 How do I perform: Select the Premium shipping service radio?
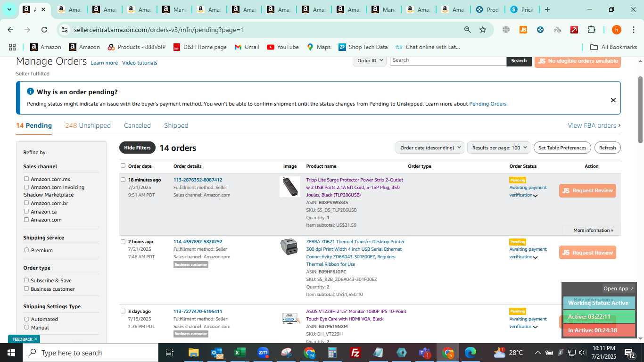26,250
